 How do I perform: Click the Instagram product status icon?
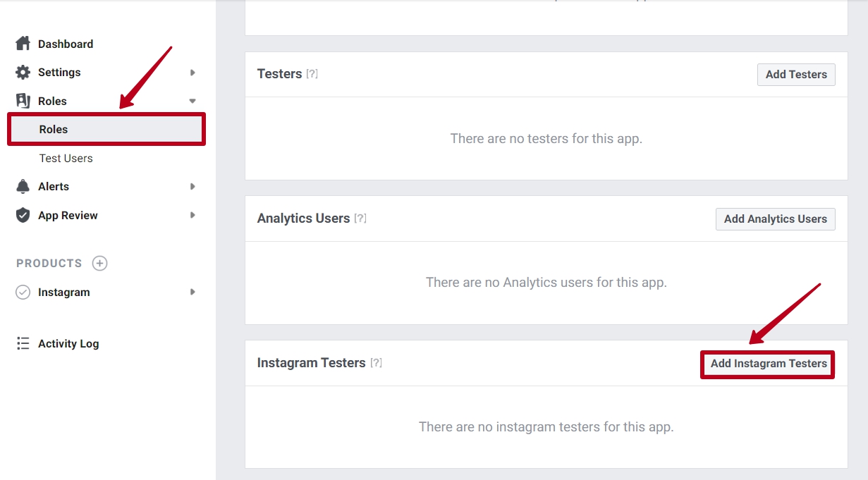[22, 292]
